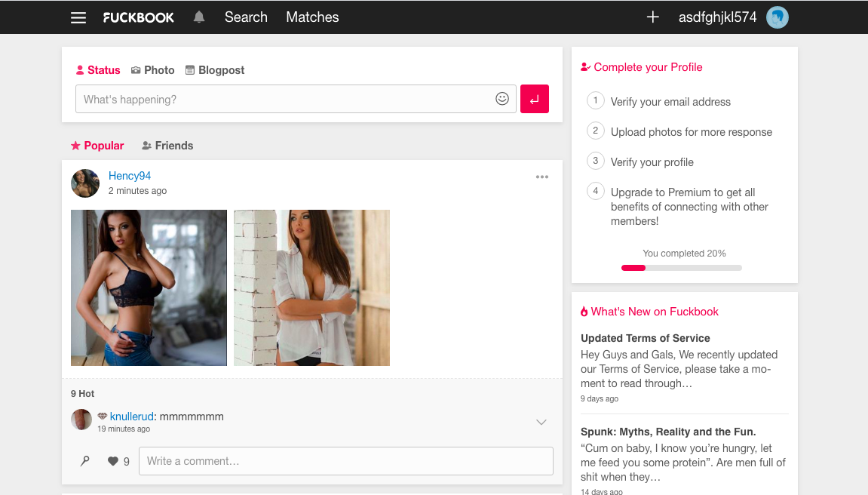This screenshot has width=868, height=495.
Task: Click the You completed 20% text
Action: click(x=684, y=253)
